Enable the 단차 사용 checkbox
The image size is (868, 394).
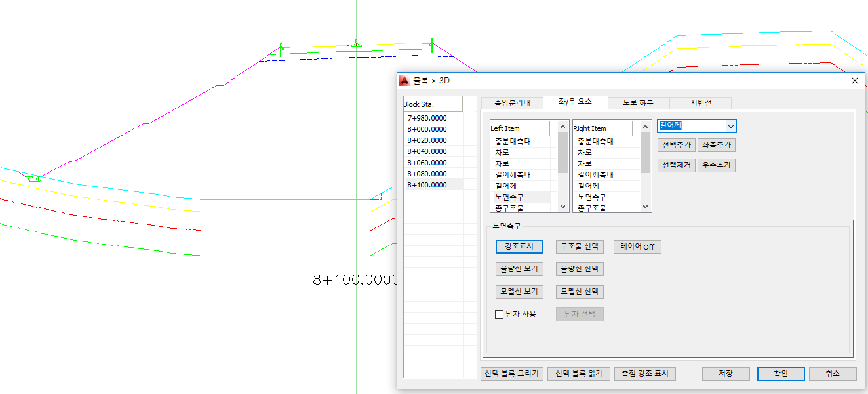coord(499,314)
